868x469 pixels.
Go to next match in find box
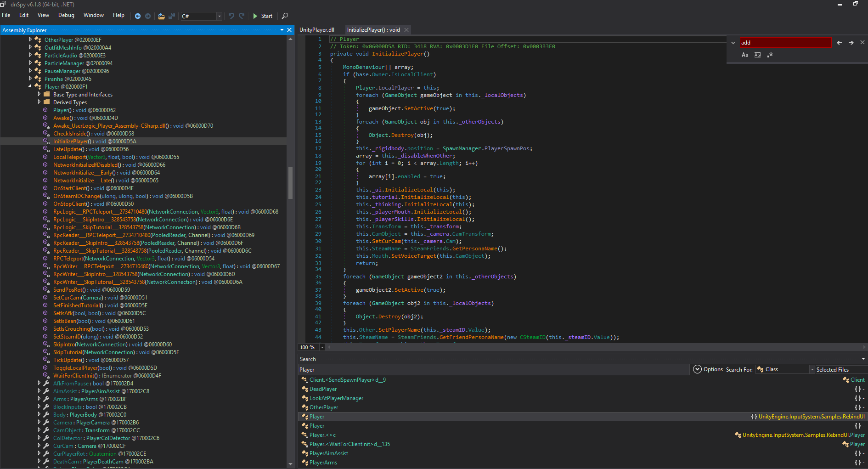851,43
